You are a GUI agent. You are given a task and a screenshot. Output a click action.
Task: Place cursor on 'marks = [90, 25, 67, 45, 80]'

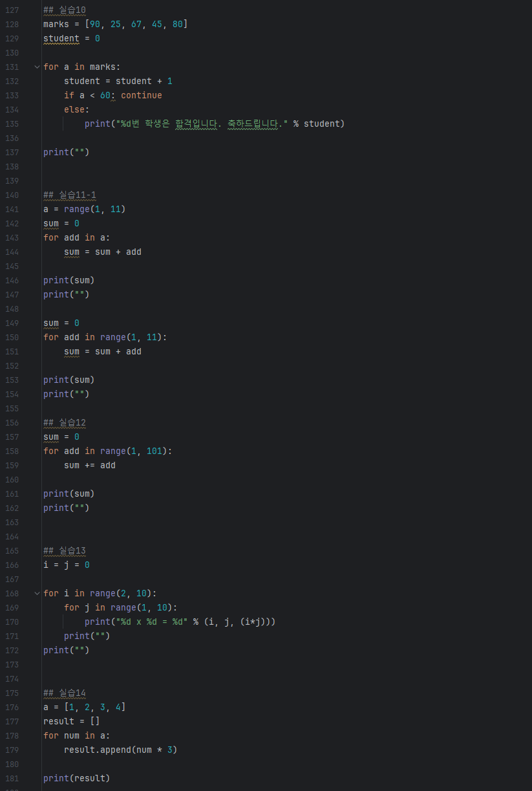point(116,24)
